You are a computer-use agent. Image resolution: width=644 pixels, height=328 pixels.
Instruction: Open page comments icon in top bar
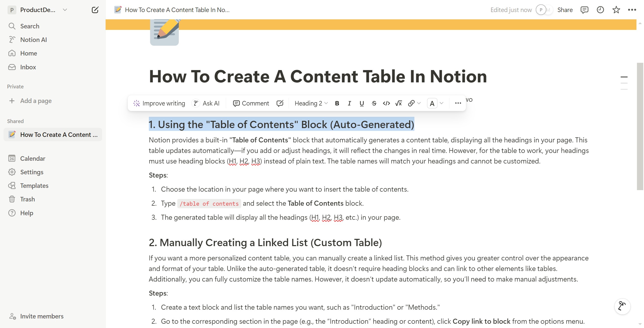pos(584,10)
